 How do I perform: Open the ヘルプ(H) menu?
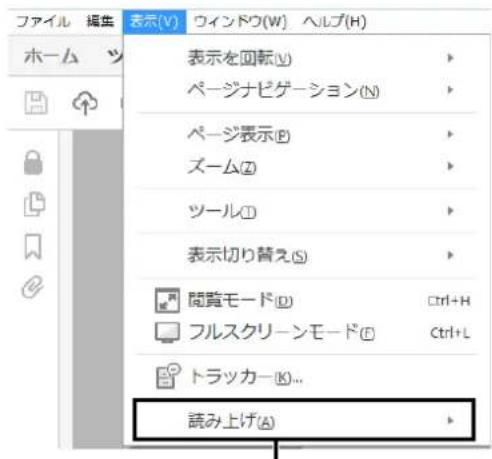click(335, 22)
